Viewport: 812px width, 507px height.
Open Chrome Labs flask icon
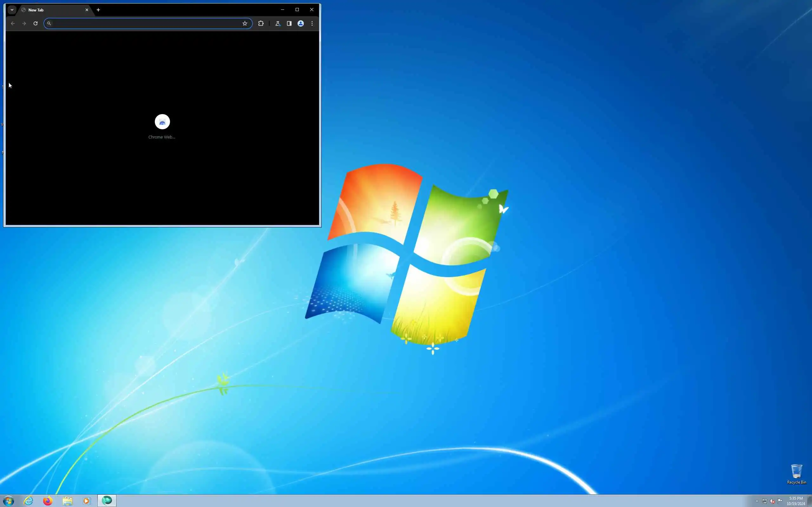tap(278, 23)
